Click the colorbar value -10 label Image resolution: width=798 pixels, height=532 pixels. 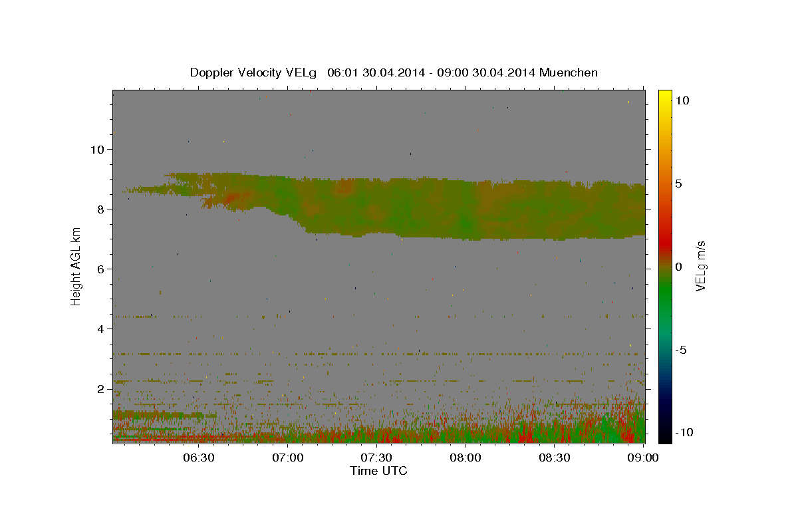coord(684,432)
